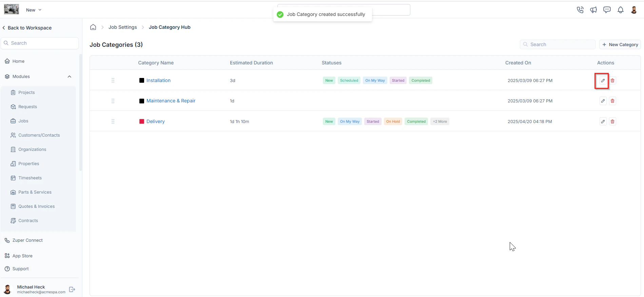The height and width of the screenshot is (297, 644).
Task: Collapse the Modules section
Action: pos(69,77)
